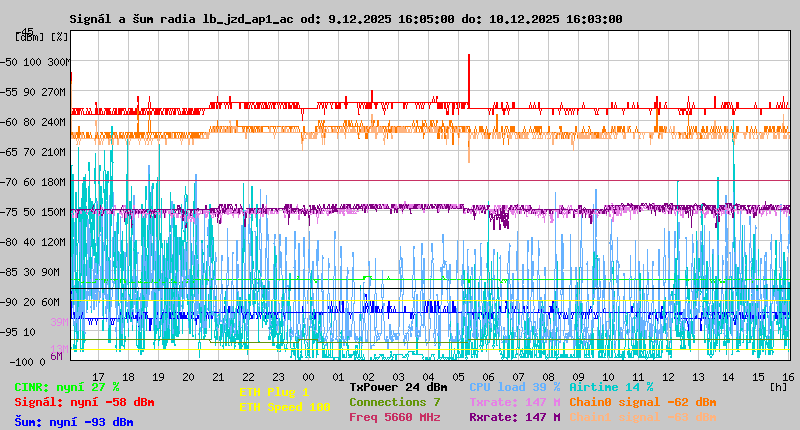Click the tall red signal spike peak

pos(469,57)
